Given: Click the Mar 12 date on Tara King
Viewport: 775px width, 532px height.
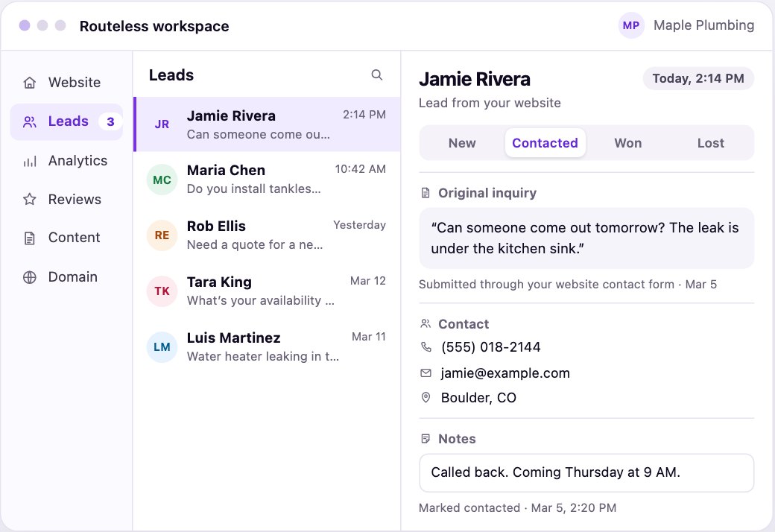Looking at the screenshot, I should [x=367, y=281].
